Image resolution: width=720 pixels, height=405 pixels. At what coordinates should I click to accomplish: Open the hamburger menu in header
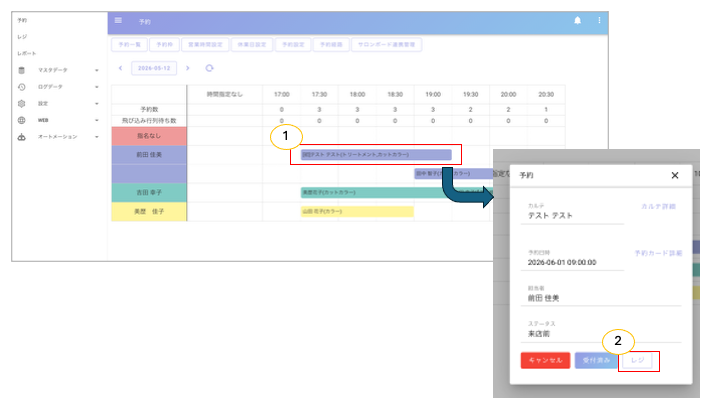pos(118,21)
